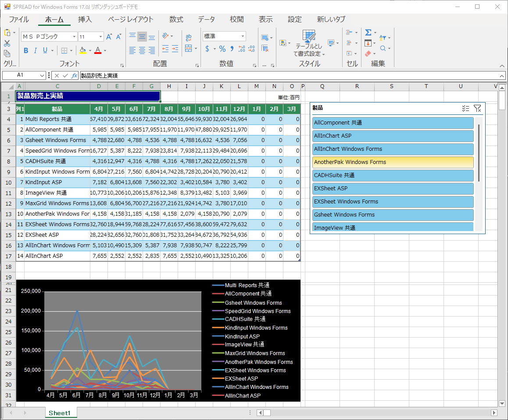Toggle EXSheet ASP slicer item
Screen dimensions: 508x420
tap(393, 189)
